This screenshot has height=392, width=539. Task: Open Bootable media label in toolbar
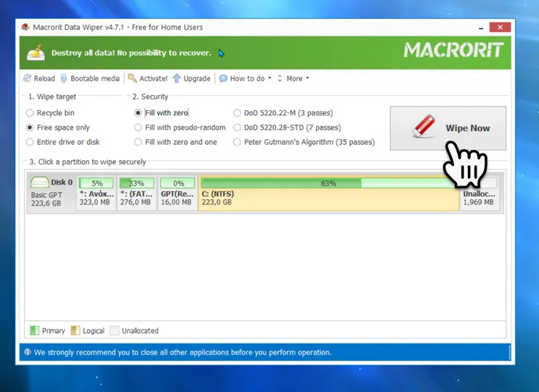coord(95,78)
